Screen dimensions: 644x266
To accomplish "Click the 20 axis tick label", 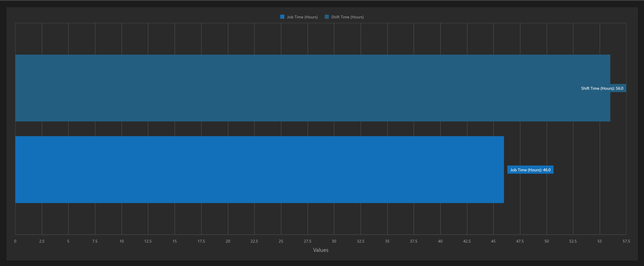I will [228, 241].
